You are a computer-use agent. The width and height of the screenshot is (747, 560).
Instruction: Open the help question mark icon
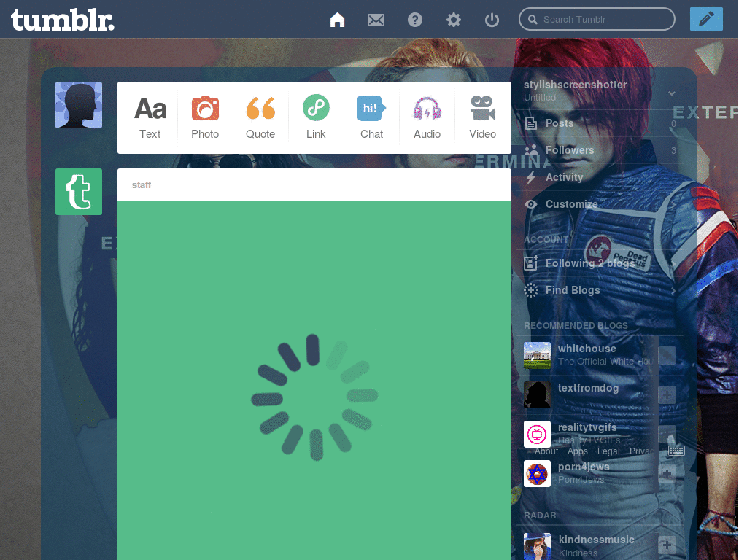(415, 20)
